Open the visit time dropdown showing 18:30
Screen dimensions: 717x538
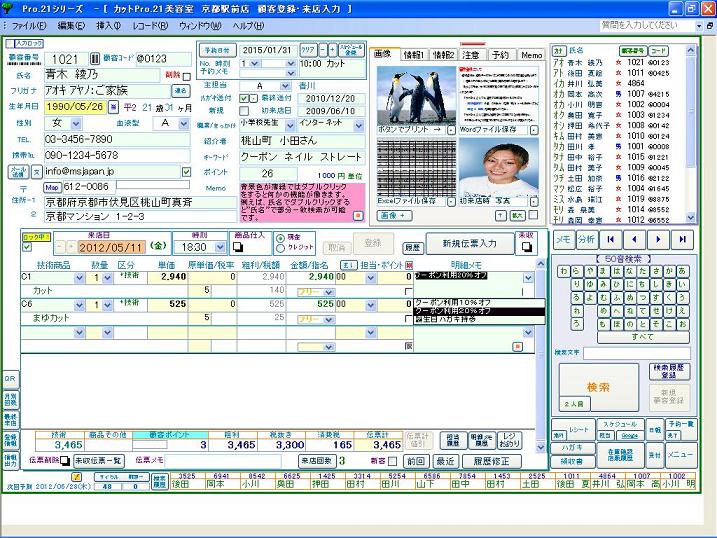(x=220, y=247)
